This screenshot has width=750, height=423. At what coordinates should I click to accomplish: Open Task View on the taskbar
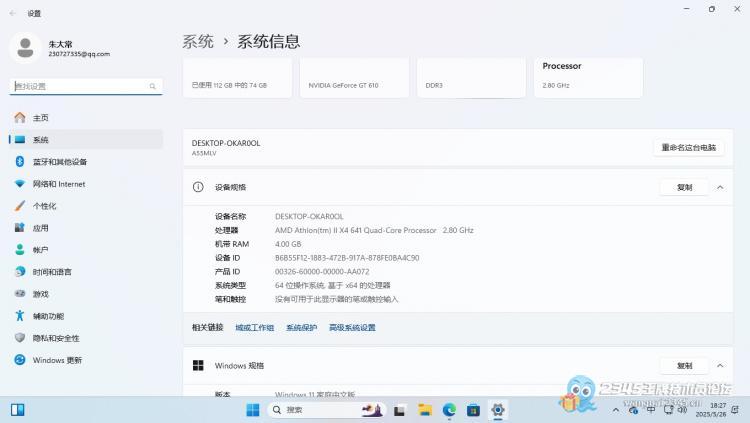pos(399,410)
